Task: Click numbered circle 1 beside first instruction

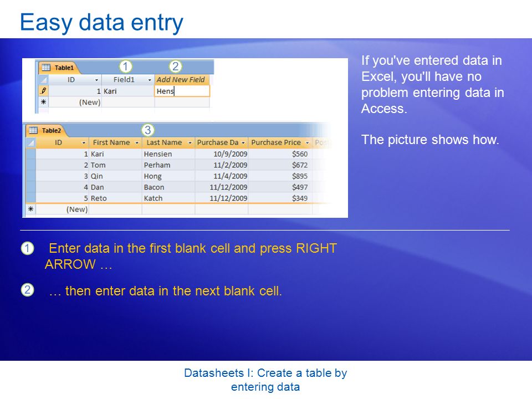Action: tap(28, 248)
